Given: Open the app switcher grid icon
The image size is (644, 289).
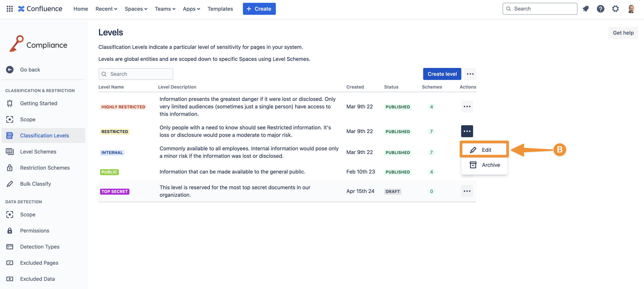Looking at the screenshot, I should pyautogui.click(x=10, y=9).
